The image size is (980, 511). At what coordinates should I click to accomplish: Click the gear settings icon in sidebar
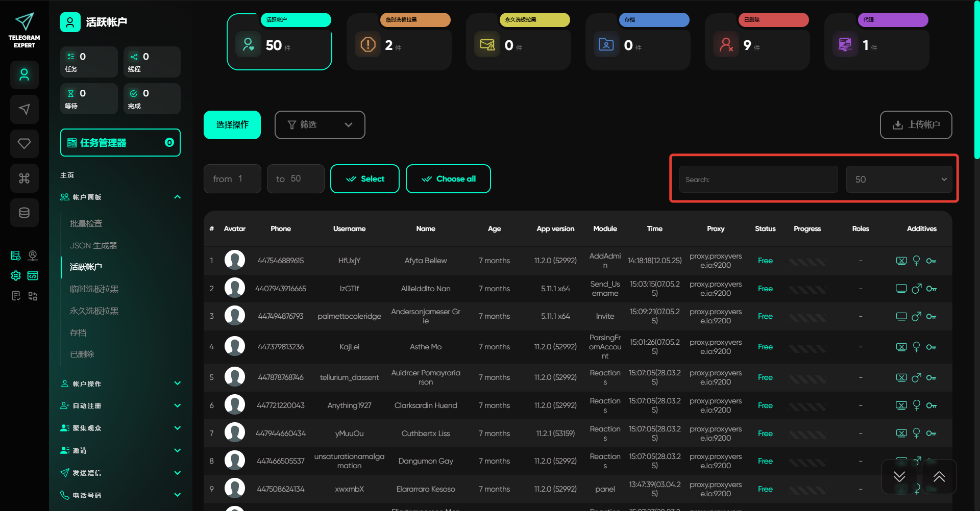pyautogui.click(x=16, y=275)
